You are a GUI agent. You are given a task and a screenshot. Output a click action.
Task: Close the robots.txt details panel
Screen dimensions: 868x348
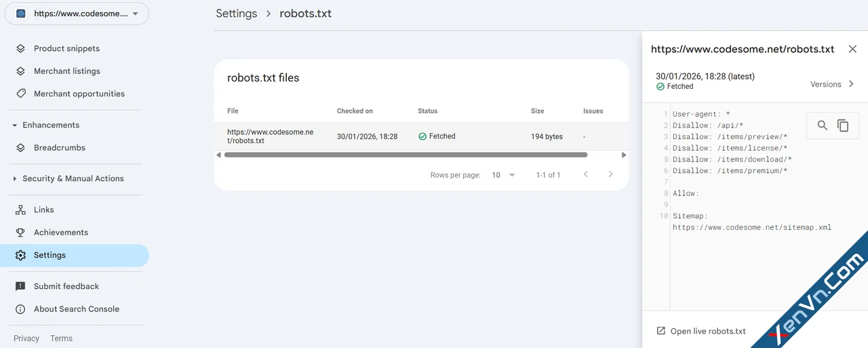click(x=852, y=49)
